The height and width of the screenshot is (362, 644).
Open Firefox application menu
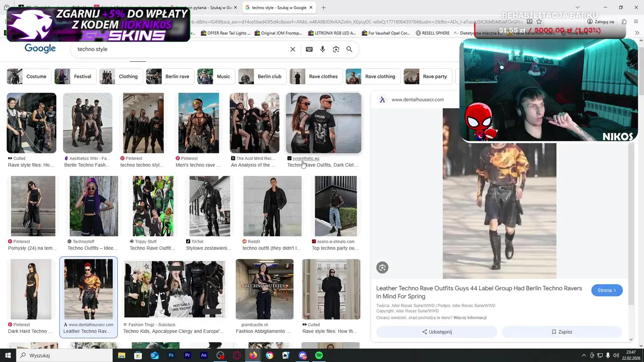click(636, 22)
